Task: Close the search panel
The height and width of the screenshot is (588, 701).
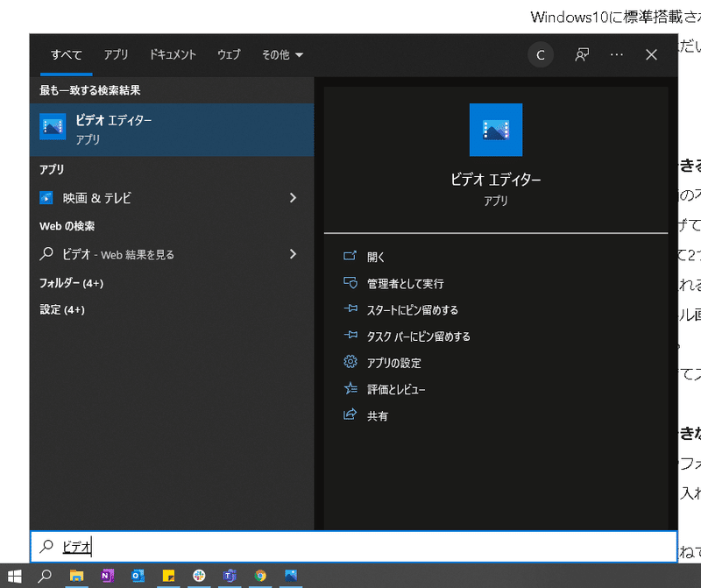Action: (x=651, y=54)
